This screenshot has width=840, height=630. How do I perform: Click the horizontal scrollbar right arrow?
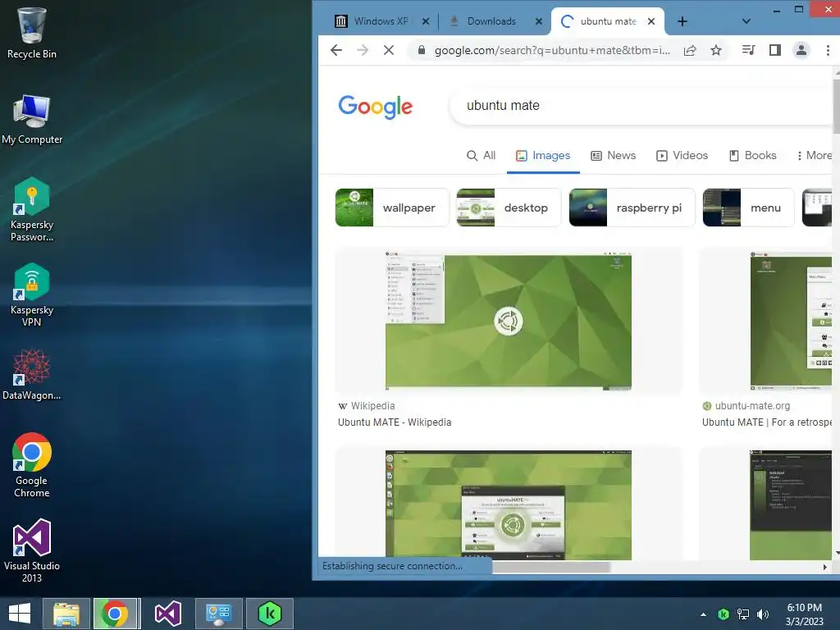pos(825,568)
